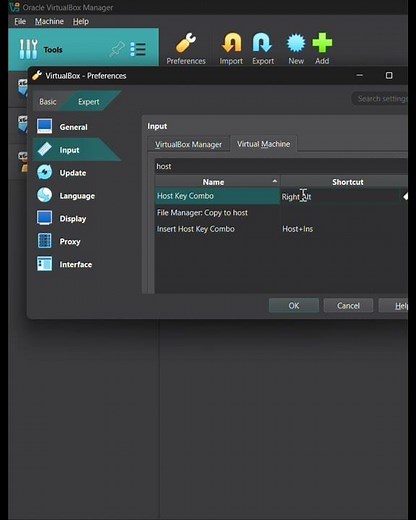Click the Oracle VirtualBox Manager title icon
This screenshot has width=416, height=520.
[14, 7]
